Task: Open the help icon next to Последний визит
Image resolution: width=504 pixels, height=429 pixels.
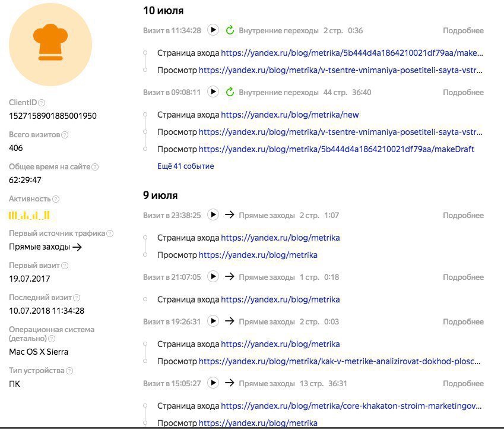Action: 77,298
